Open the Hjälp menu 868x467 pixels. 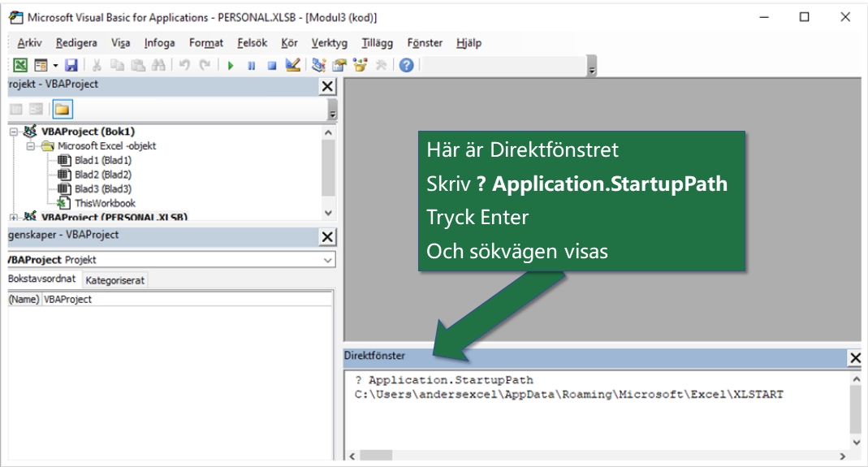point(469,43)
